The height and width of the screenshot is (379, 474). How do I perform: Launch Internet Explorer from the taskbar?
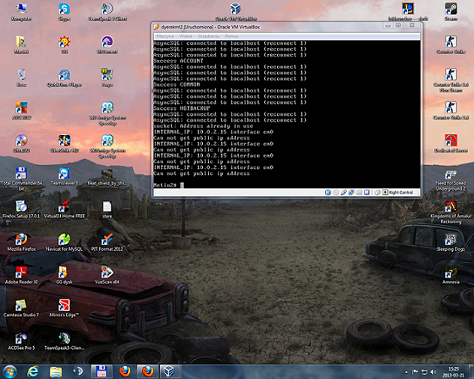[33, 371]
